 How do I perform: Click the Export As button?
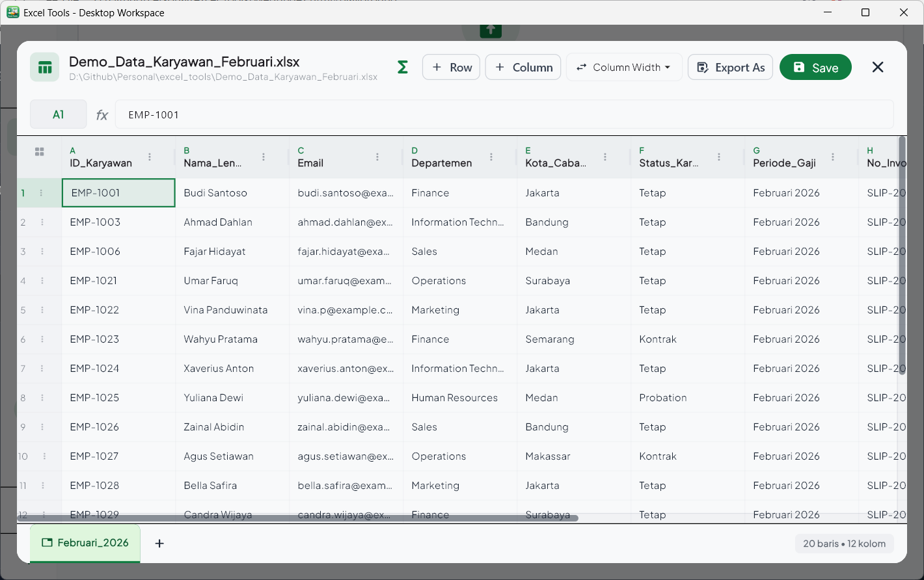[730, 67]
